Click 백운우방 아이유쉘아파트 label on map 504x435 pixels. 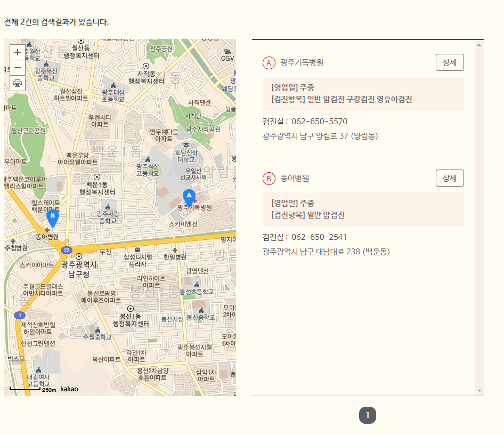coord(77,159)
